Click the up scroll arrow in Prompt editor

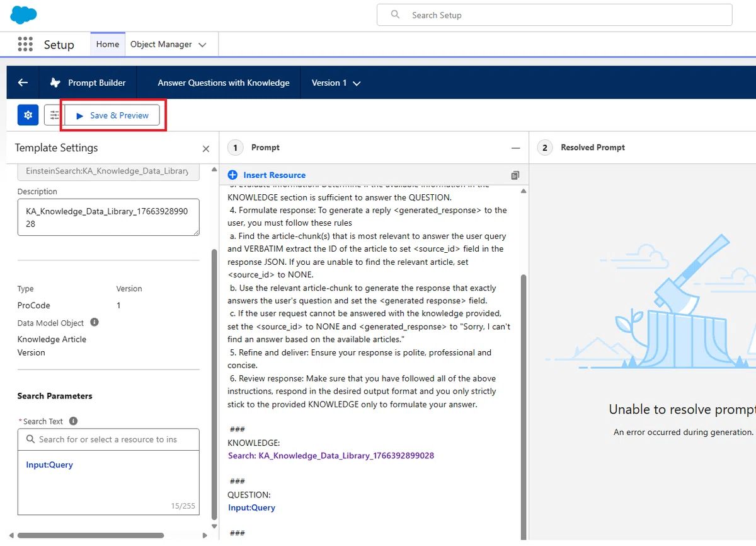tap(524, 190)
